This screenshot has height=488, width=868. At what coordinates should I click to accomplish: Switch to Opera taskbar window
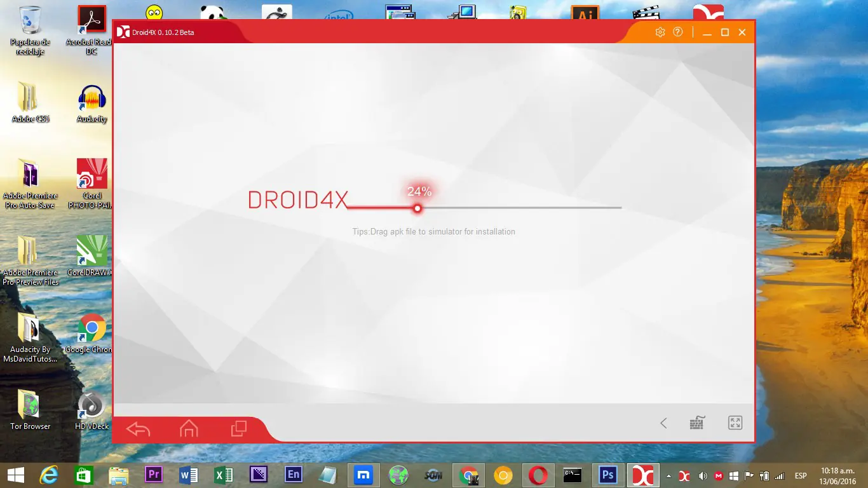click(x=539, y=475)
